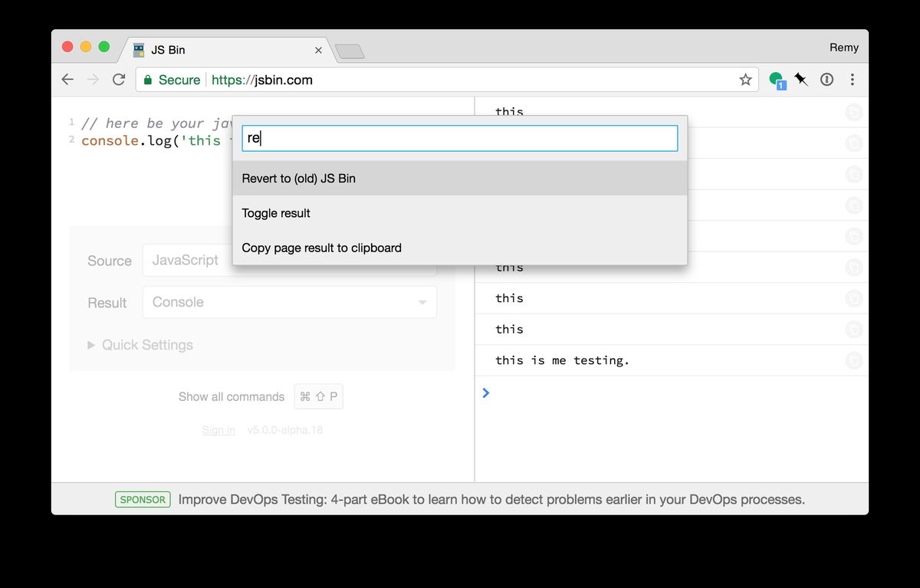Close the JS Bin browser tab
This screenshot has height=588, width=920.
point(318,50)
